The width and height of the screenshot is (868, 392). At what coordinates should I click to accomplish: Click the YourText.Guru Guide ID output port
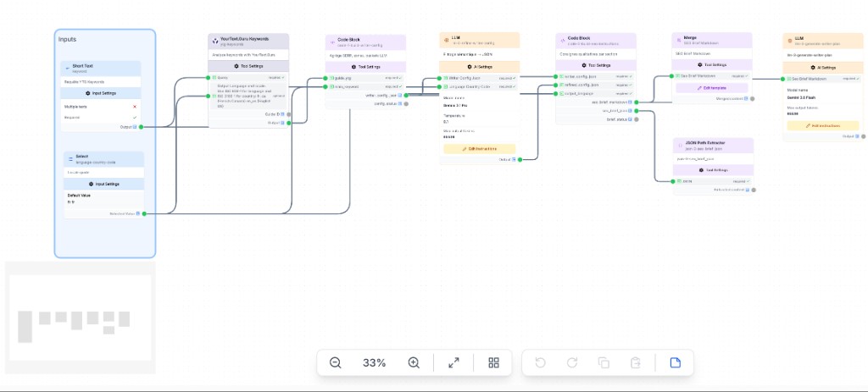point(289,114)
